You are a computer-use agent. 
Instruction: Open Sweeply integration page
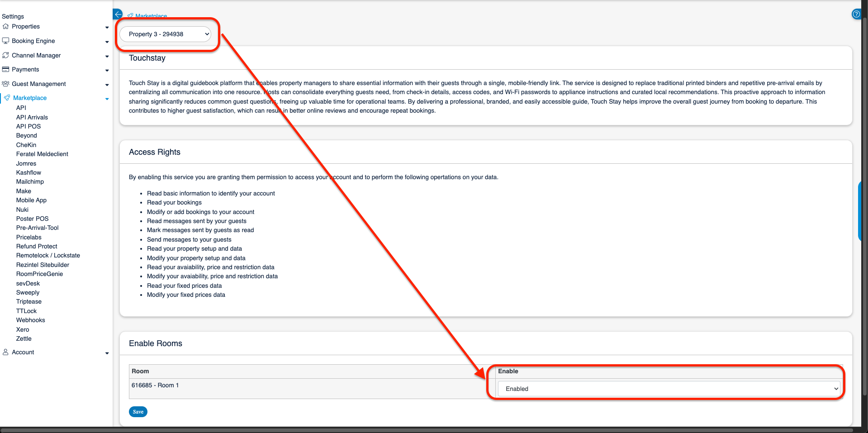pyautogui.click(x=28, y=292)
